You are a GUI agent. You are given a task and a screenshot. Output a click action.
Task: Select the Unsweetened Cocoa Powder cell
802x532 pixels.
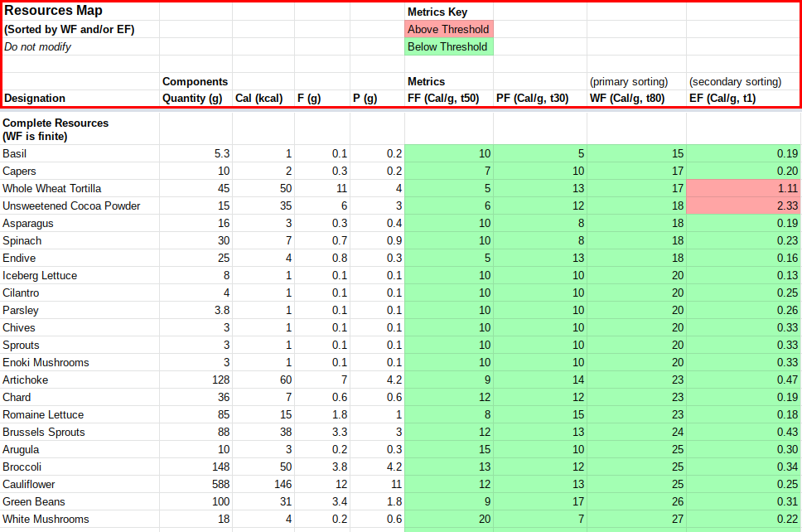71,206
